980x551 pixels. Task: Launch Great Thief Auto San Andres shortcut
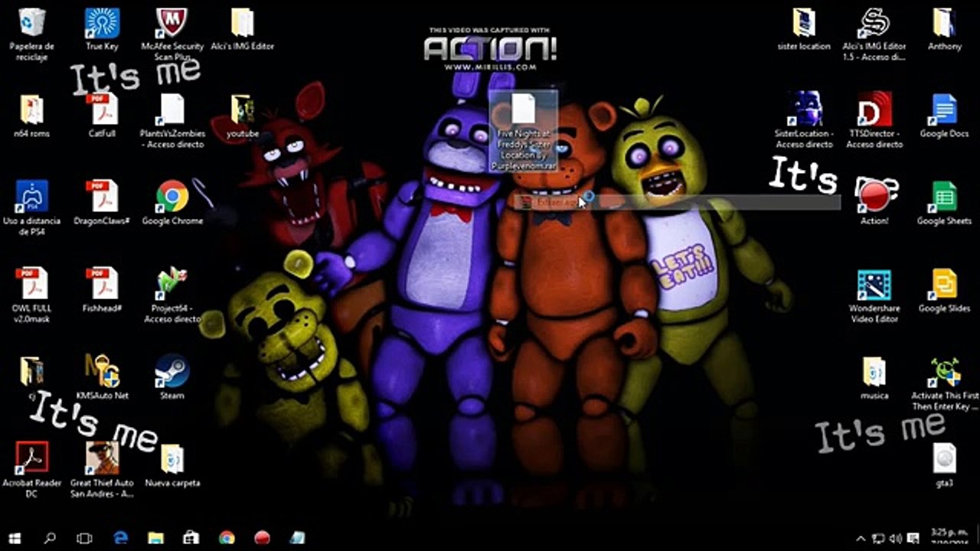pos(102,470)
